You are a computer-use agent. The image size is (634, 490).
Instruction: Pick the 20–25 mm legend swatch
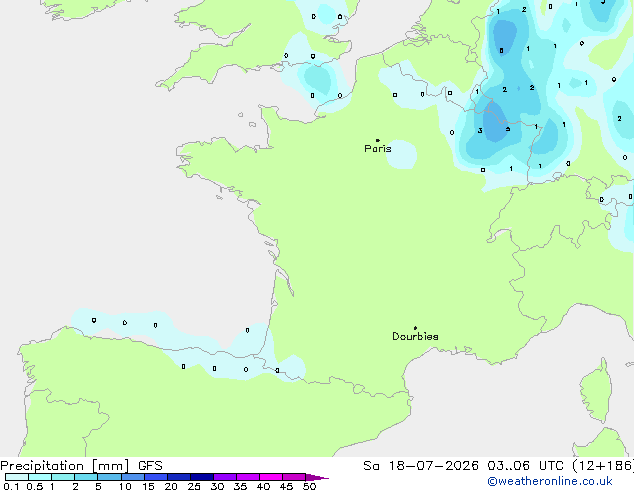[x=179, y=477]
